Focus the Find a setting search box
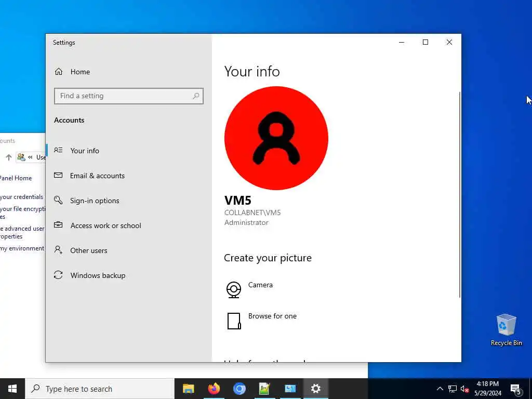Screen dimensions: 532x399 point(129,96)
